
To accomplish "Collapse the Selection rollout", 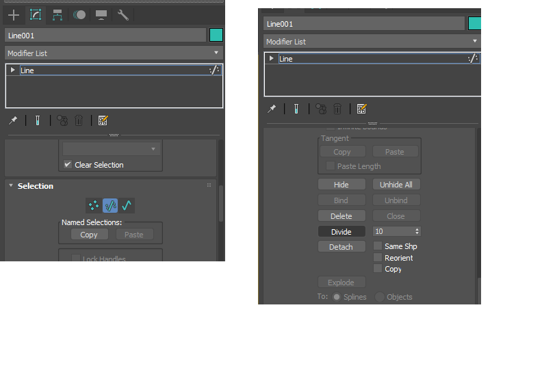I will point(11,186).
